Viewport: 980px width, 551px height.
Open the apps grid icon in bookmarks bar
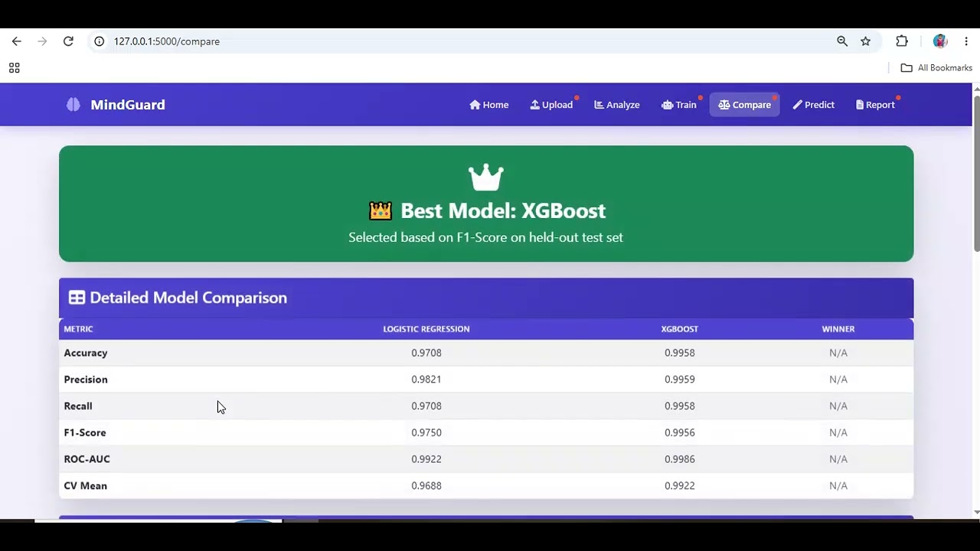pyautogui.click(x=14, y=68)
